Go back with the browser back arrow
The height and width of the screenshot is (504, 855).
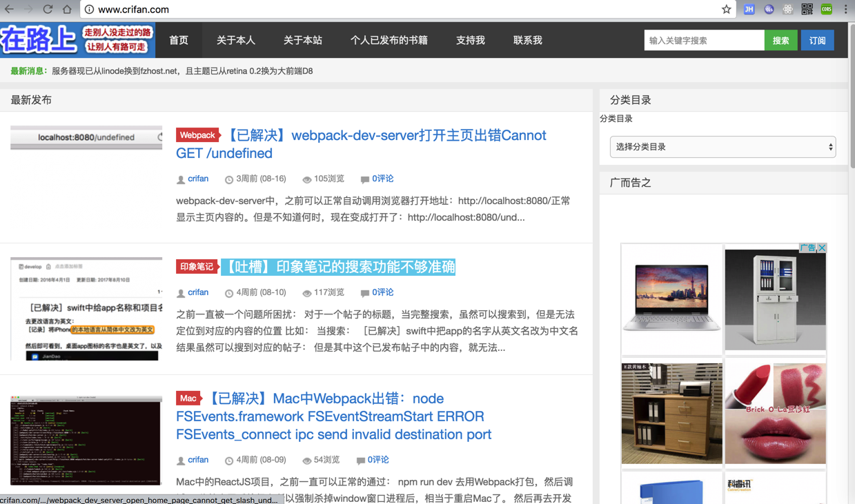pyautogui.click(x=9, y=10)
